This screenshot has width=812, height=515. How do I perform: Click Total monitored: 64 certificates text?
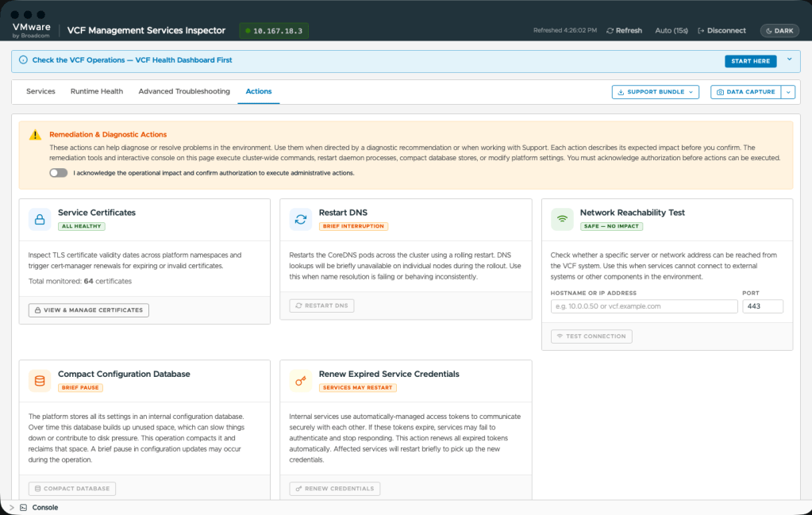79,281
